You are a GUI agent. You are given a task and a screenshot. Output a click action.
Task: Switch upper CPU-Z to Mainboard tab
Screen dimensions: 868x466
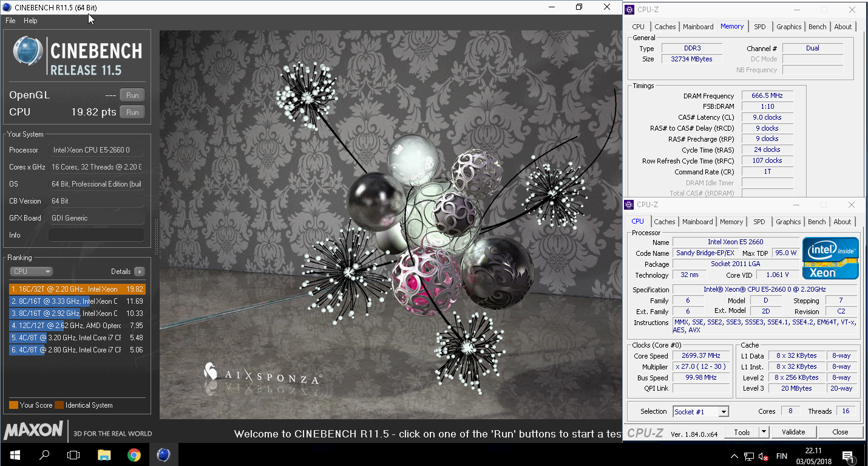pos(698,27)
